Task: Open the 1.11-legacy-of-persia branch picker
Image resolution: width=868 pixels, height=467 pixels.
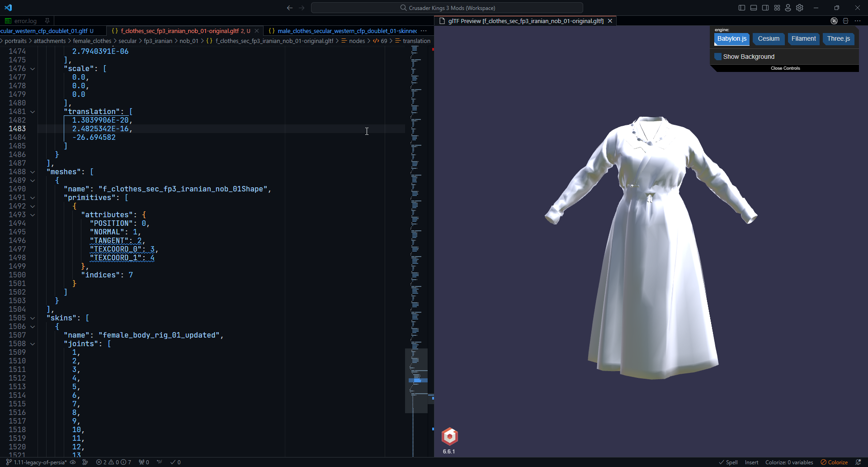Action: tap(36, 462)
